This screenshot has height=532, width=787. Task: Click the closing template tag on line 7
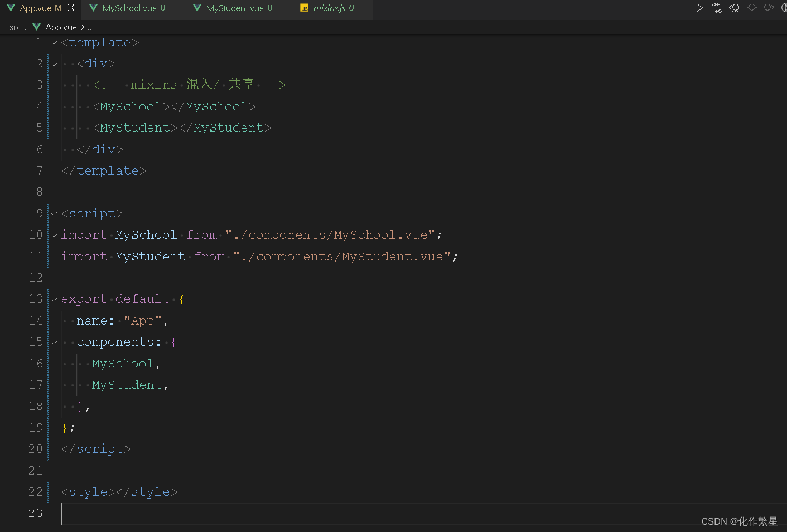[x=104, y=171]
